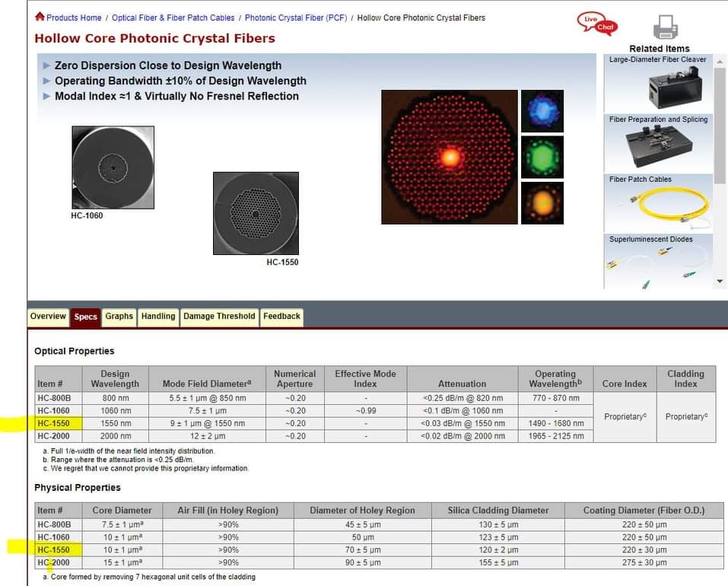This screenshot has height=586, width=728.
Task: Open the Handling tab
Action: 158,317
